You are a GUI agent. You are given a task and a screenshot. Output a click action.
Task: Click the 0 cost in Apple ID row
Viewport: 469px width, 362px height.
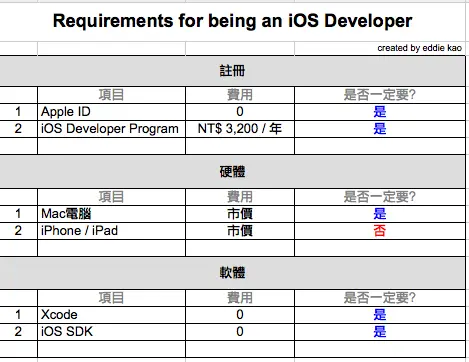pos(240,112)
